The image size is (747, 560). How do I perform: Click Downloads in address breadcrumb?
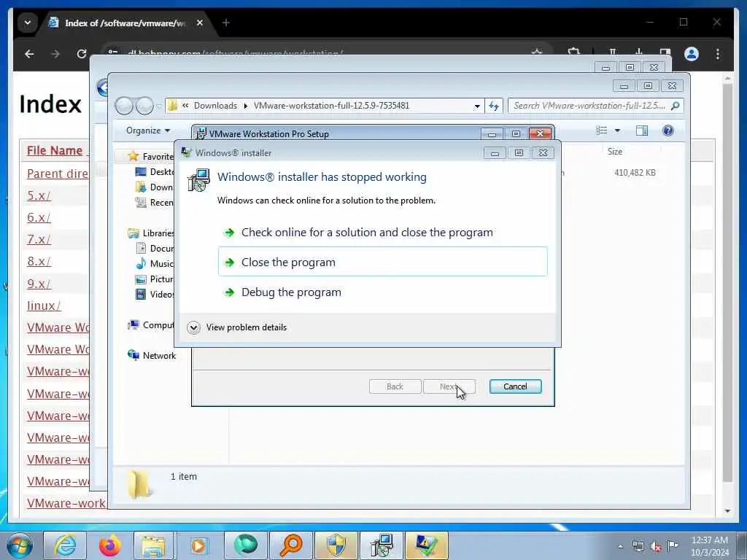215,106
